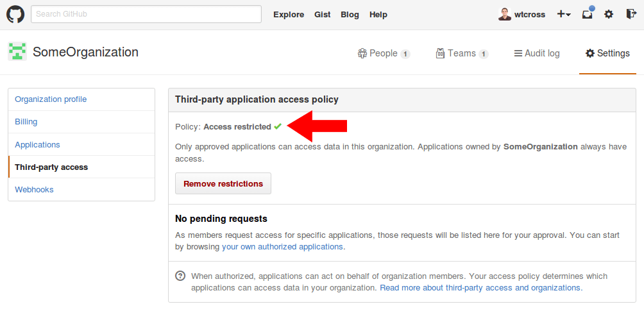Switch to the Teams tab
The height and width of the screenshot is (311, 644).
462,53
